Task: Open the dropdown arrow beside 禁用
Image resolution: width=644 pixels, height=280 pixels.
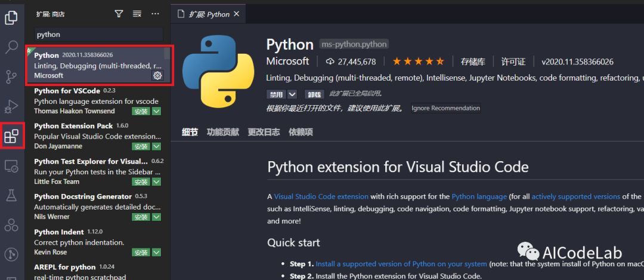Action: (x=292, y=94)
